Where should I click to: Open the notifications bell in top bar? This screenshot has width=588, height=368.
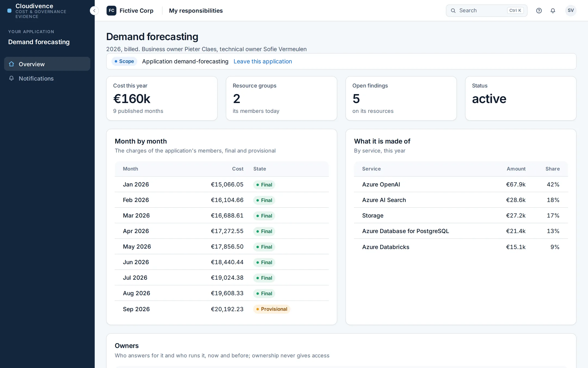553,11
